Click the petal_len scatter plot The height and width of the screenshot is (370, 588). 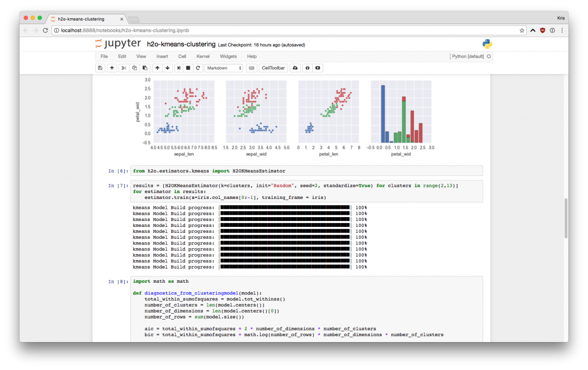click(x=328, y=111)
